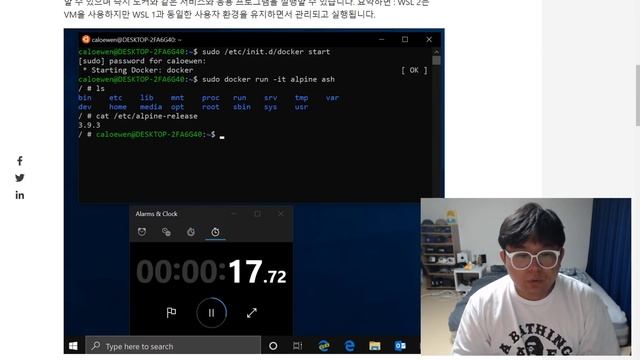Minimize the terminal window

pos(381,39)
